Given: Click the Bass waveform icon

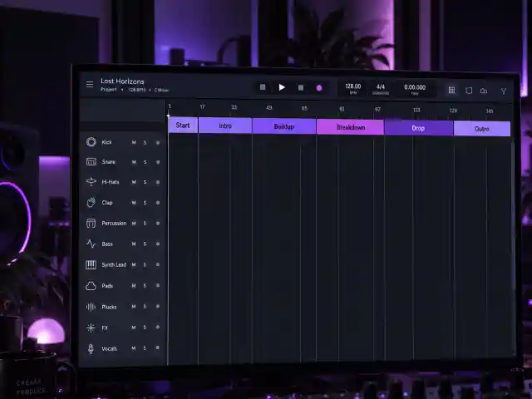Looking at the screenshot, I should click(x=91, y=244).
